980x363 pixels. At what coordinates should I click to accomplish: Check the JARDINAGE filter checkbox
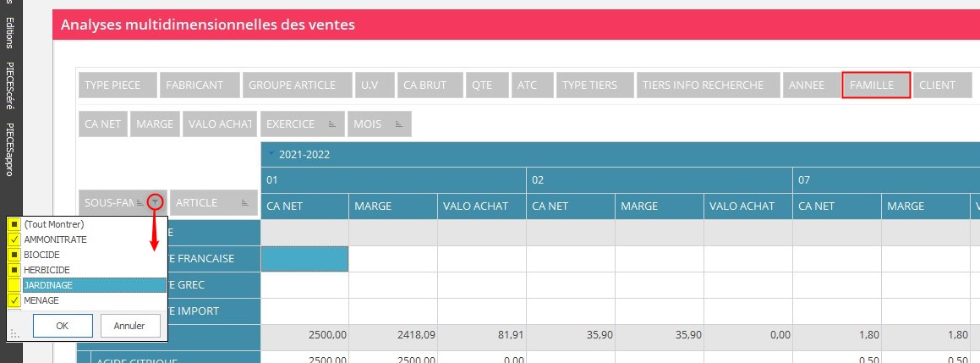(x=14, y=285)
